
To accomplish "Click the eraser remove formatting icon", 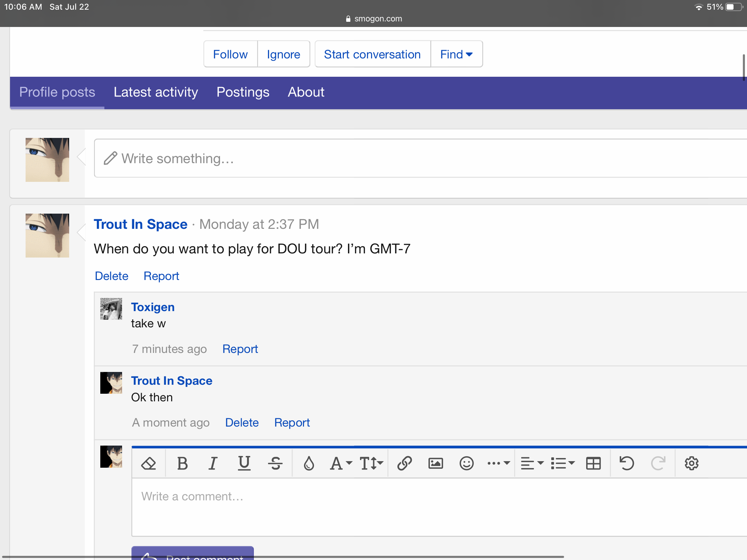I will click(x=149, y=463).
